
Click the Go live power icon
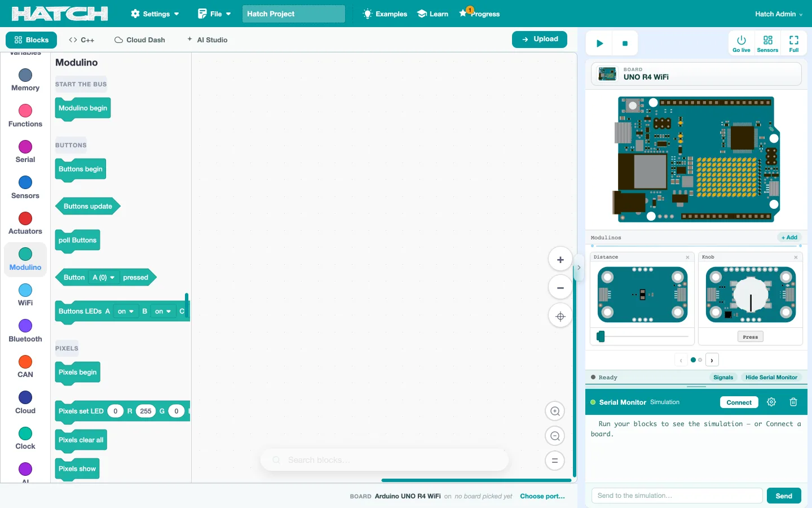tap(742, 43)
